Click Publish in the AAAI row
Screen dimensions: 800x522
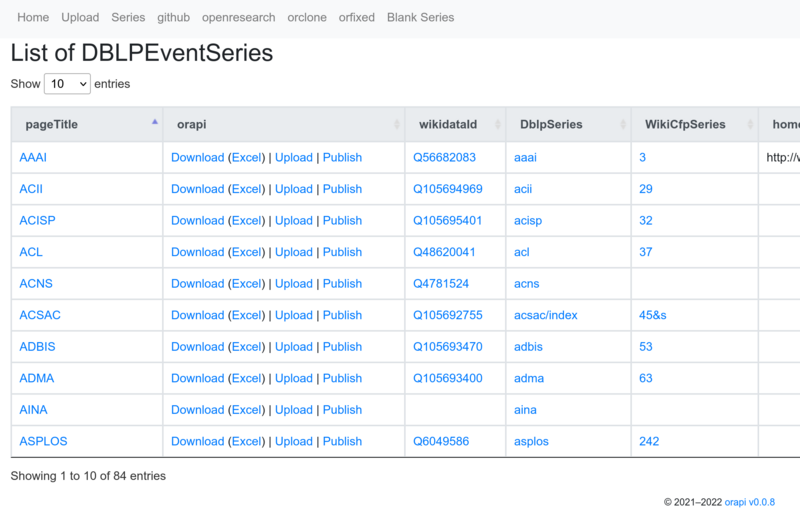tap(342, 158)
